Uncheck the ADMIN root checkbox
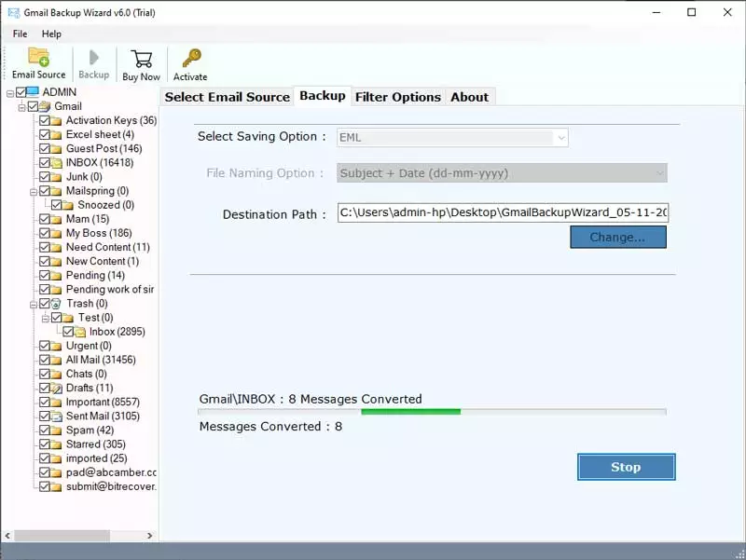 (x=21, y=91)
